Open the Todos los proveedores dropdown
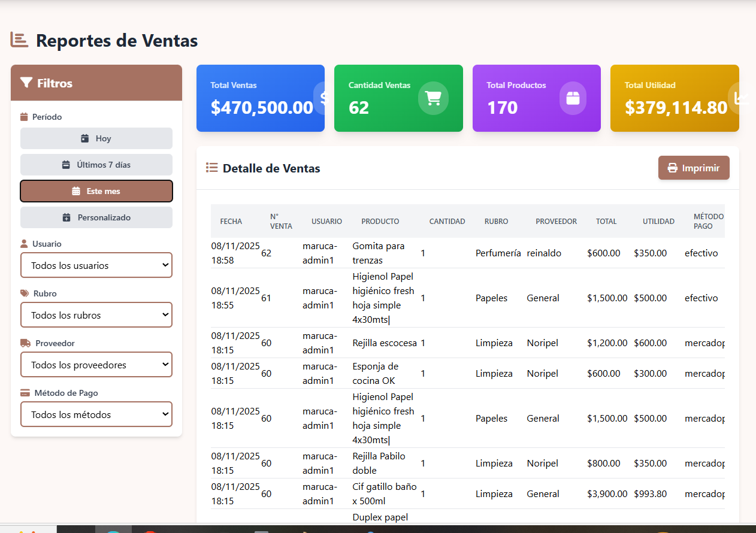Viewport: 756px width, 533px height. pos(96,365)
